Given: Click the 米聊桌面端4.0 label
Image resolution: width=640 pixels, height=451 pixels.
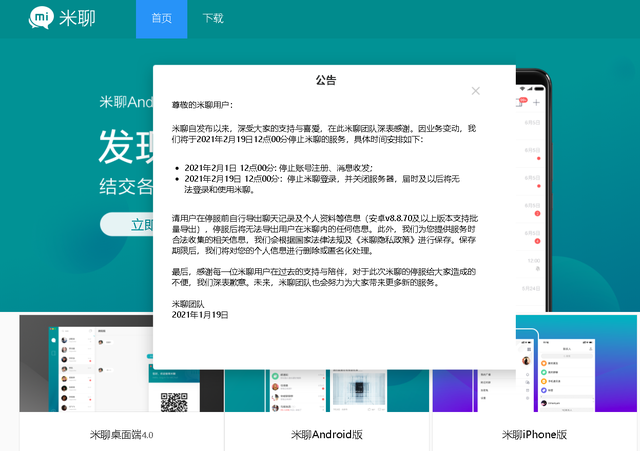Looking at the screenshot, I should tap(122, 435).
